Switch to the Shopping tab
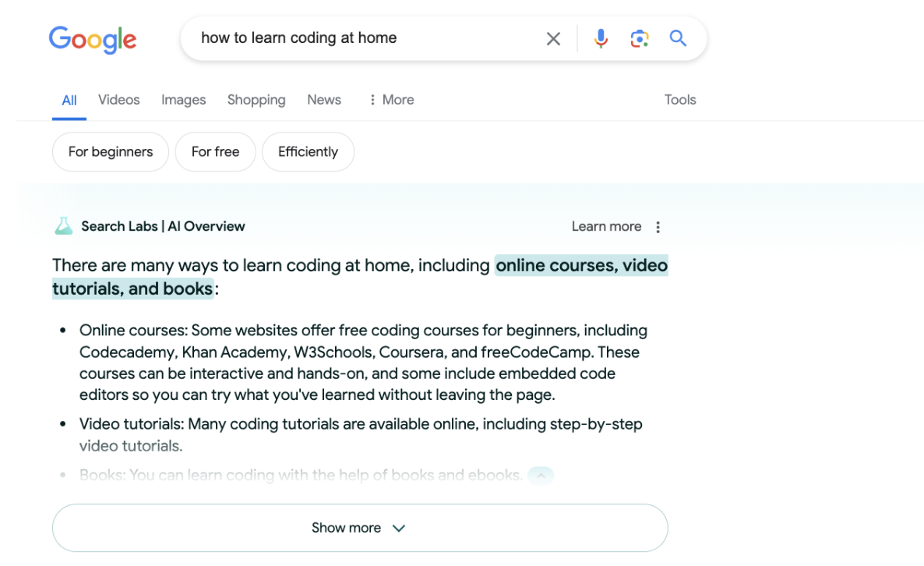Image resolution: width=924 pixels, height=566 pixels. (x=256, y=100)
